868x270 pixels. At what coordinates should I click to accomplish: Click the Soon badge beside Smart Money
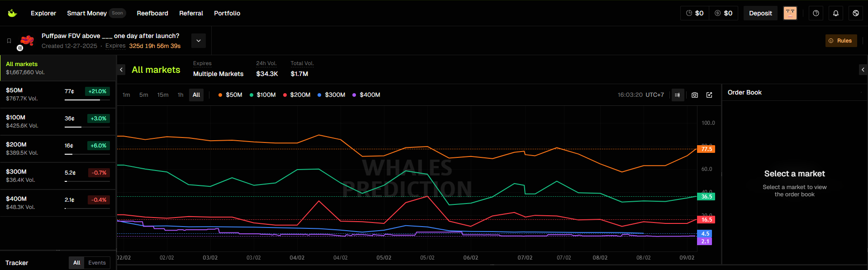pyautogui.click(x=118, y=13)
